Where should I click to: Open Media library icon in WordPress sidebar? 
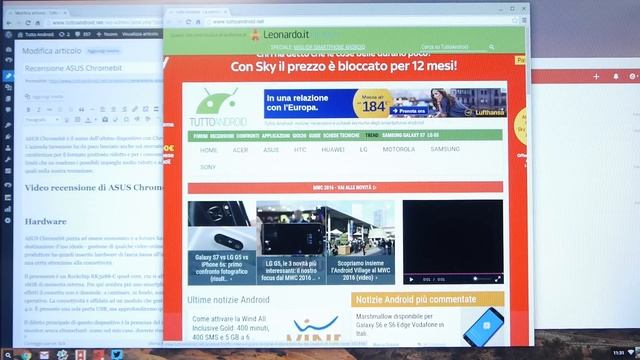[x=8, y=87]
